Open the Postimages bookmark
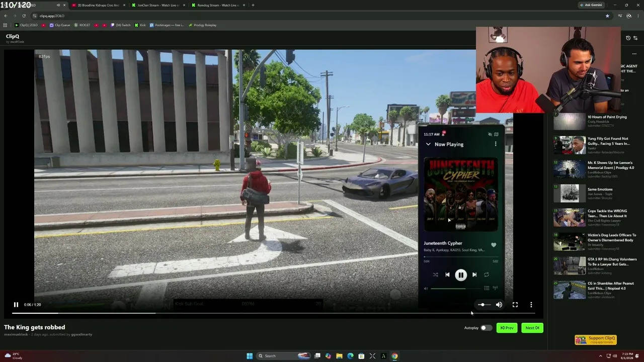Image resolution: width=644 pixels, height=362 pixels. 167,25
